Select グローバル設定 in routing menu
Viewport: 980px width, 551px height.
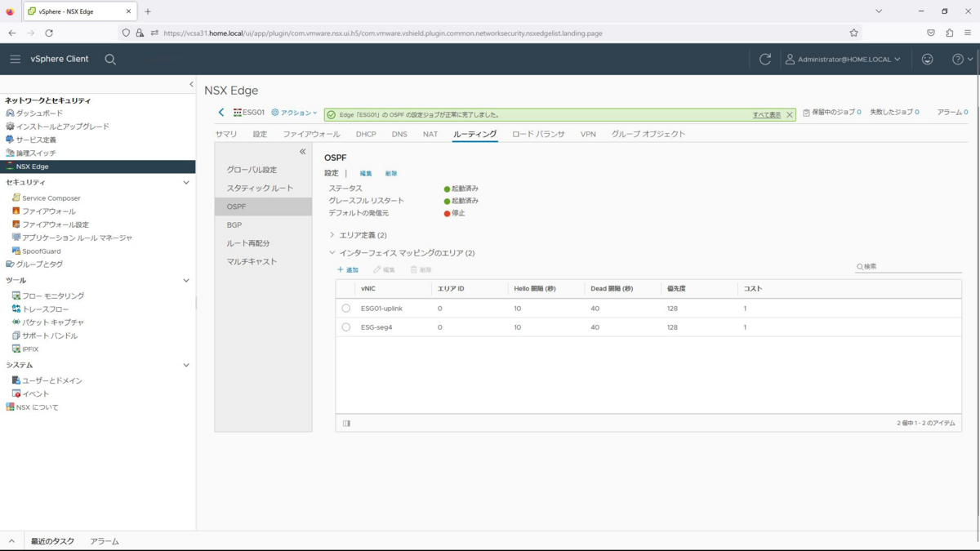pyautogui.click(x=263, y=170)
